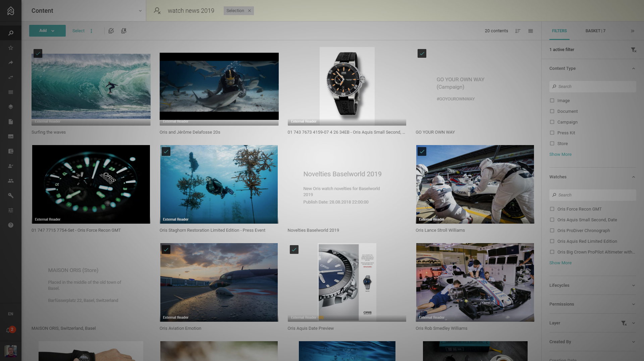Open the user check sidebar icon
Screen dimensions: 644x361
[x=11, y=166]
